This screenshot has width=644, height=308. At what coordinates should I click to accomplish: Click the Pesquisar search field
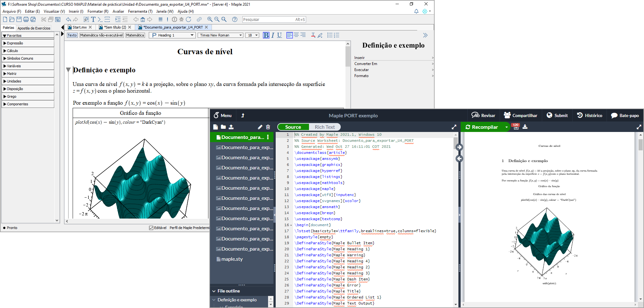274,19
